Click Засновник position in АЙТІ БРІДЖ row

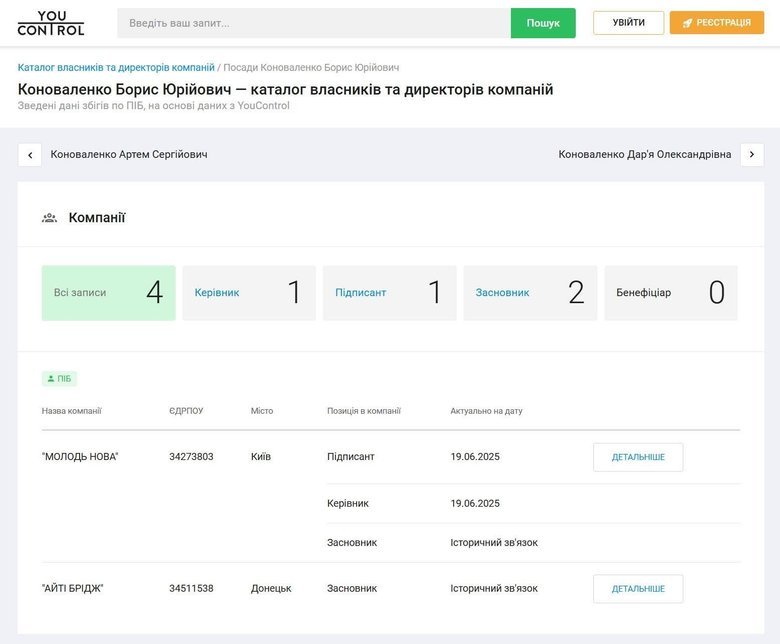pyautogui.click(x=352, y=588)
